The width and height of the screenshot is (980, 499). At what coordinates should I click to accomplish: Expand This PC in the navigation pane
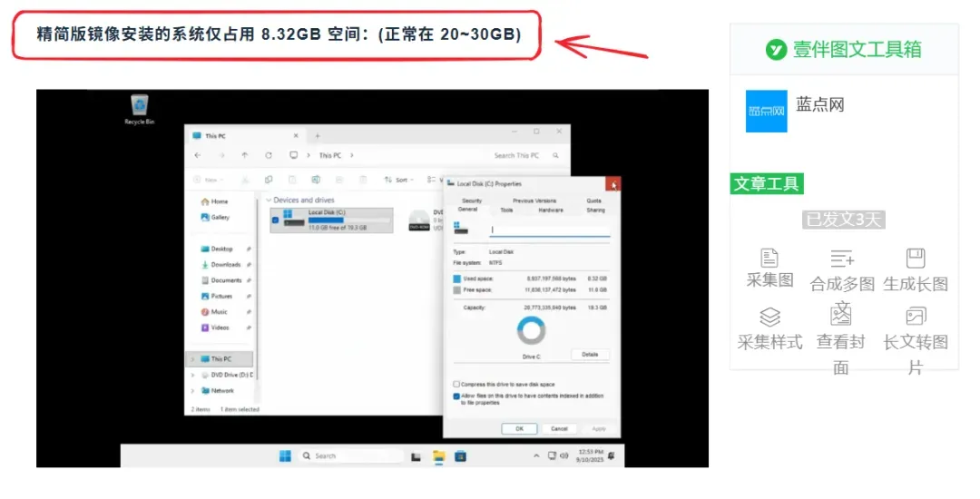[x=192, y=359]
